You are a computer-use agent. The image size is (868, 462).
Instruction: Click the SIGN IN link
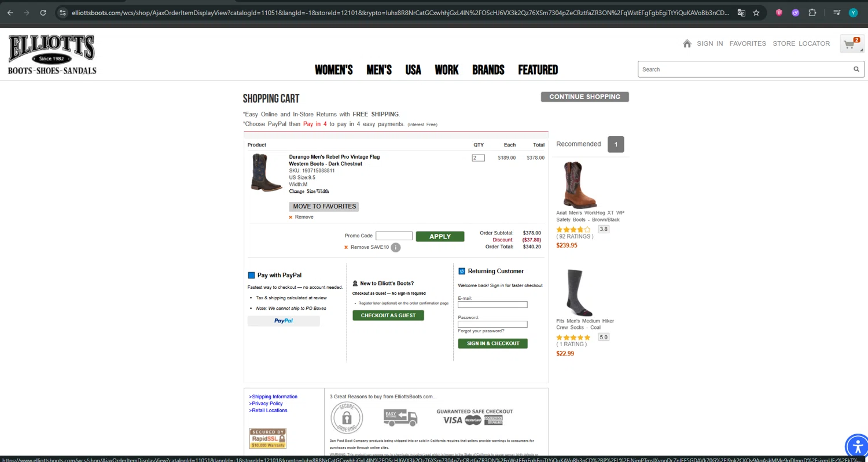[710, 43]
